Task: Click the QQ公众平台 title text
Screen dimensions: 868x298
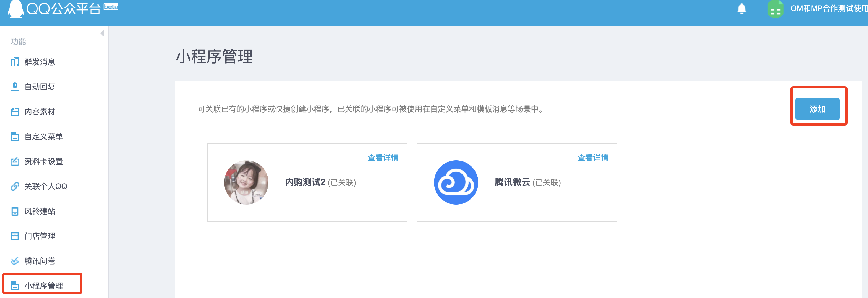Action: tap(63, 9)
